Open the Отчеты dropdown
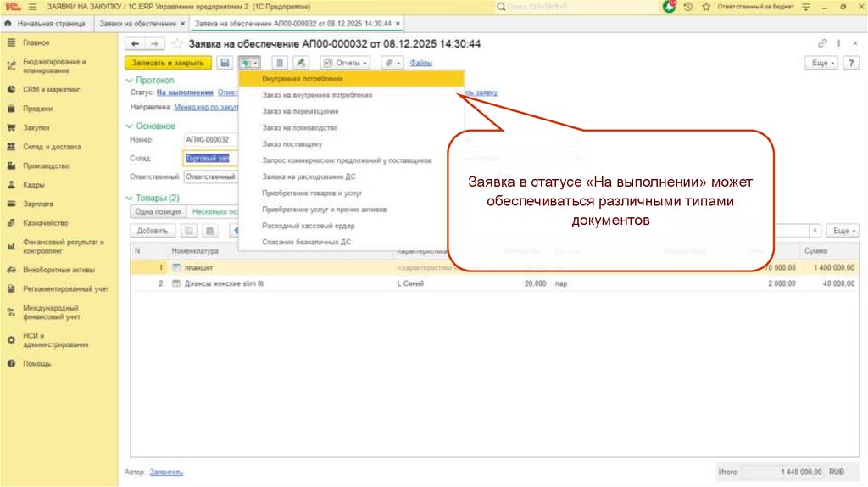This screenshot has height=487, width=868. (345, 63)
